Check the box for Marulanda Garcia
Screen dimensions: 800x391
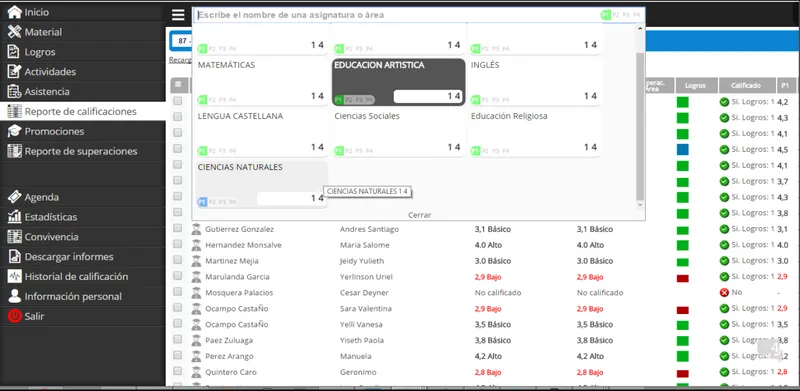[x=178, y=276]
